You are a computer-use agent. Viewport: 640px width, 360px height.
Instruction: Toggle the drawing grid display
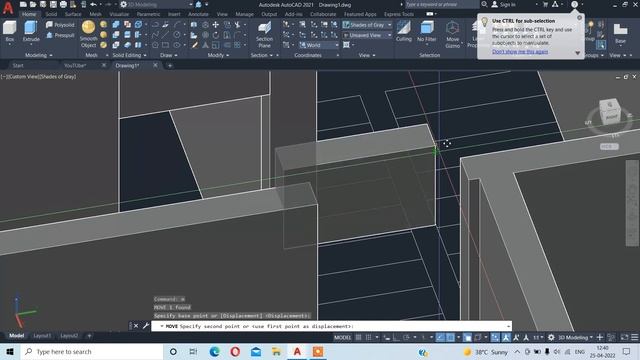pyautogui.click(x=358, y=337)
